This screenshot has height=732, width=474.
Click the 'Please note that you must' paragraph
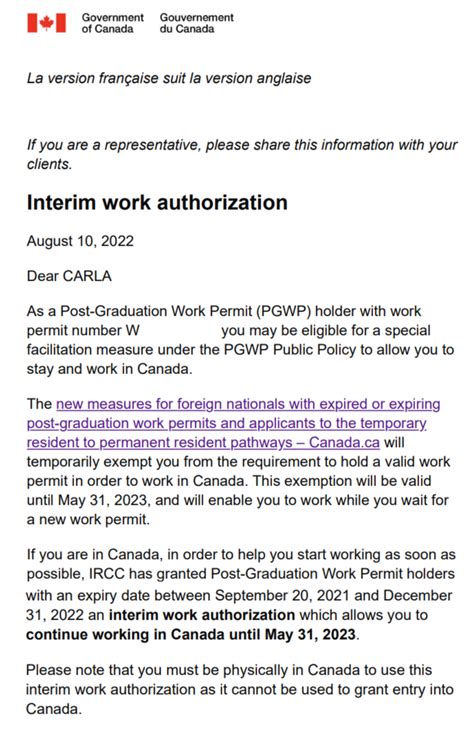[240, 689]
